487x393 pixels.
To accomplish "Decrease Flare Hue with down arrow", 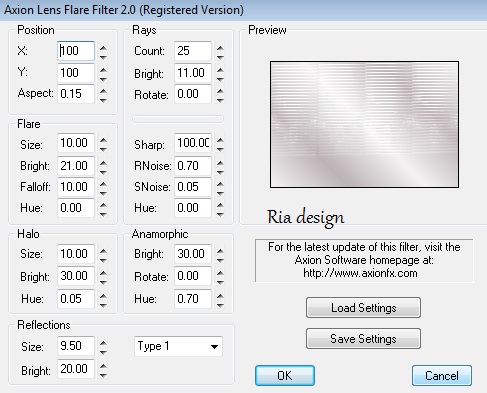I will pos(103,215).
